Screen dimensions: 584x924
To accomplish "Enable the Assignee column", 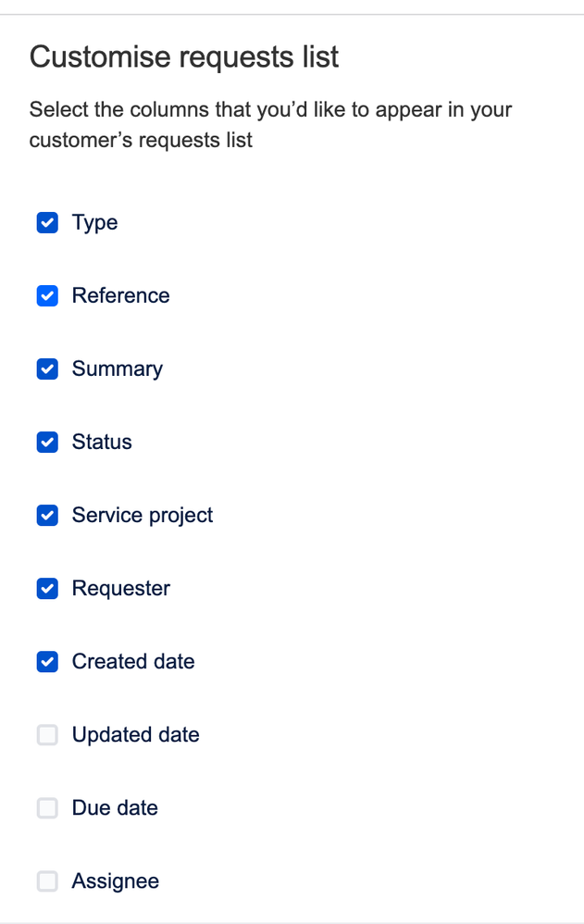I will [46, 880].
